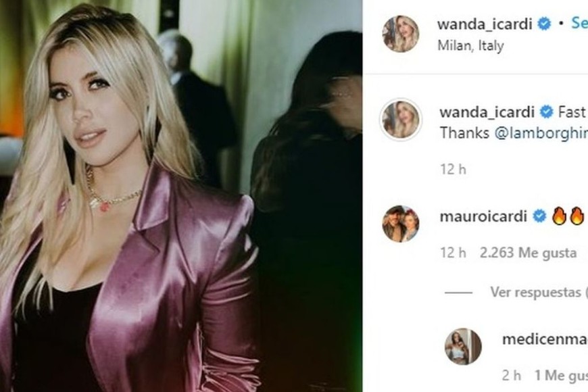588x392 pixels.
Task: Click the Seguir follow link in header
Action: tap(579, 23)
